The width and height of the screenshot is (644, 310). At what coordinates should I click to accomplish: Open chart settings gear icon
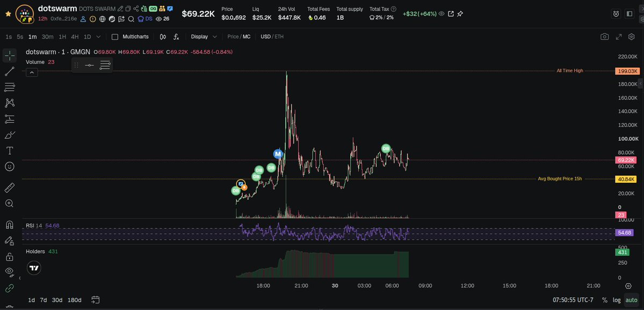click(x=632, y=37)
